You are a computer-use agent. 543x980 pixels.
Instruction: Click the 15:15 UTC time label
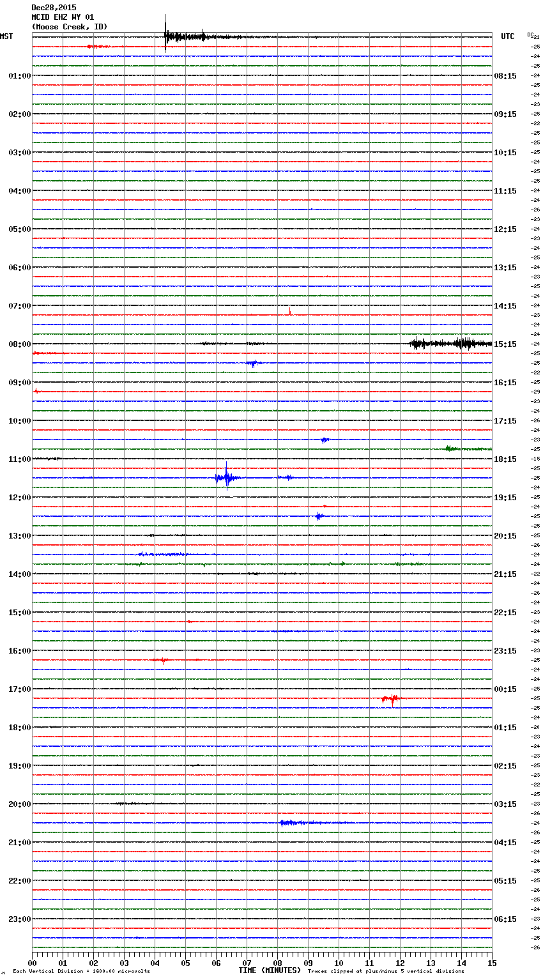(x=505, y=344)
